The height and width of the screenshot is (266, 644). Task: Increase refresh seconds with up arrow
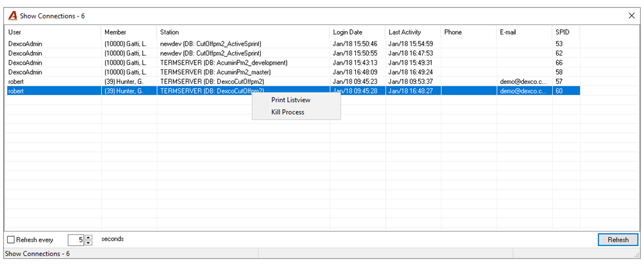pos(89,237)
